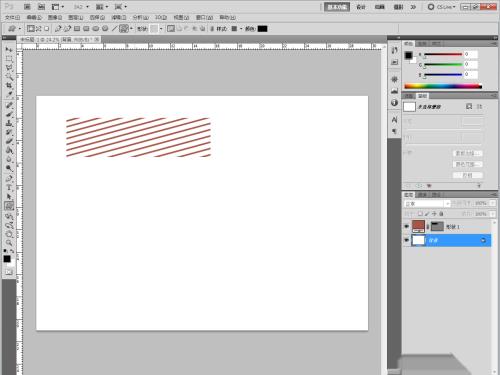This screenshot has width=500, height=375.
Task: Select the 3D Object Rotate tool
Action: click(9, 216)
